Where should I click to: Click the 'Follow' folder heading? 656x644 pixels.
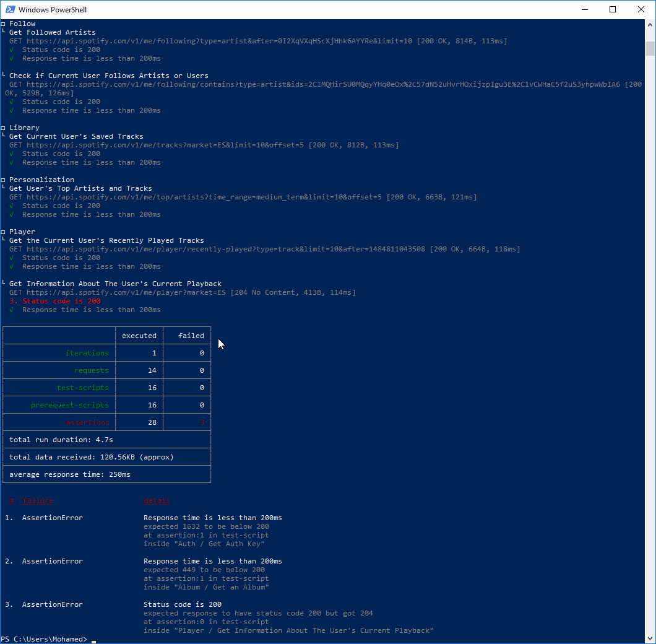(22, 24)
